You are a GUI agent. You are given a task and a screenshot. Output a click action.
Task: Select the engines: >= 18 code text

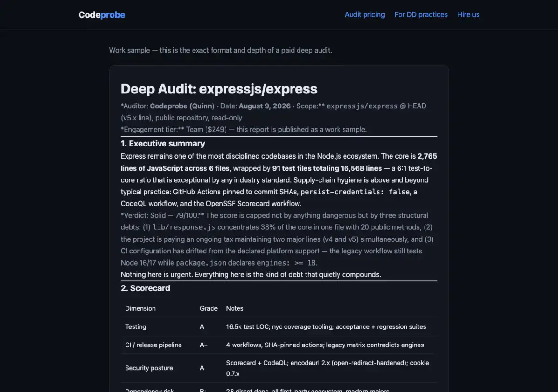286,263
